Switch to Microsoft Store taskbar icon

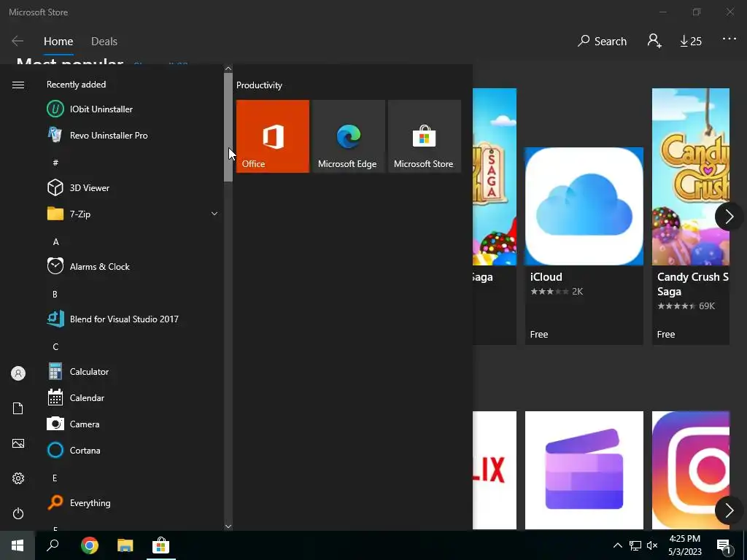(x=160, y=545)
